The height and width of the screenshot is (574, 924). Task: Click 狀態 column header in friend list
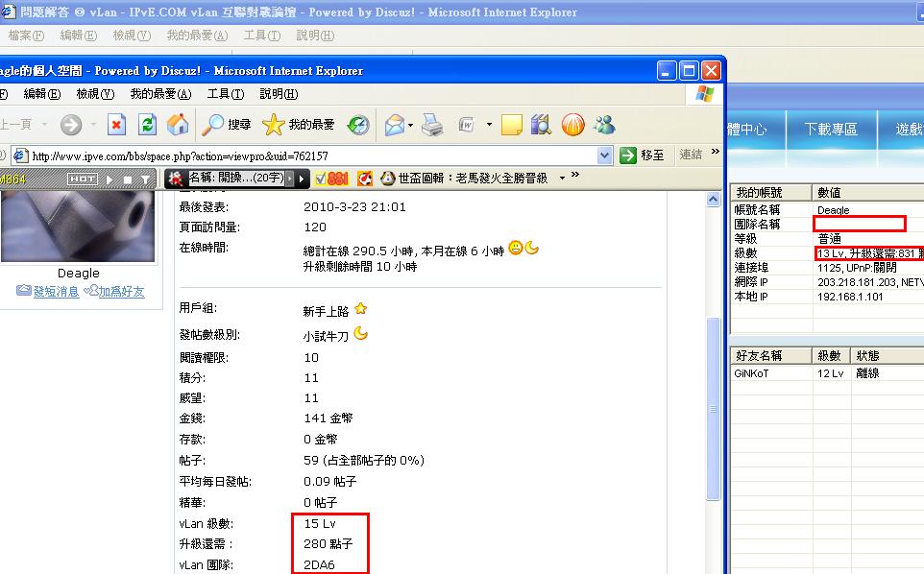point(888,355)
